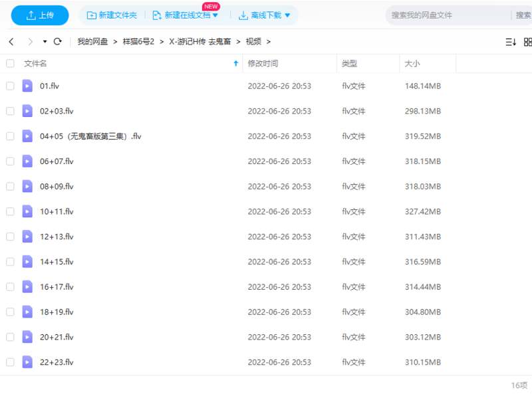Select the checkbox next to 14+15.flv
Screen dimensions: 532x396
tap(10, 262)
